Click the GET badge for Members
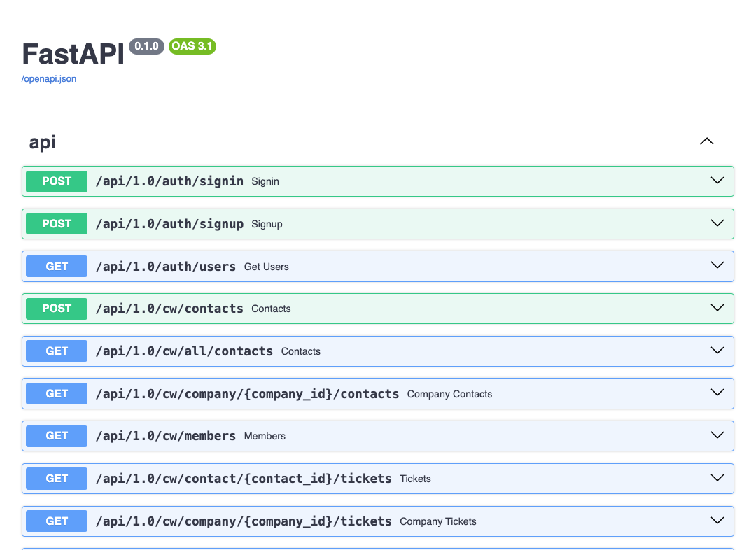 pos(57,436)
